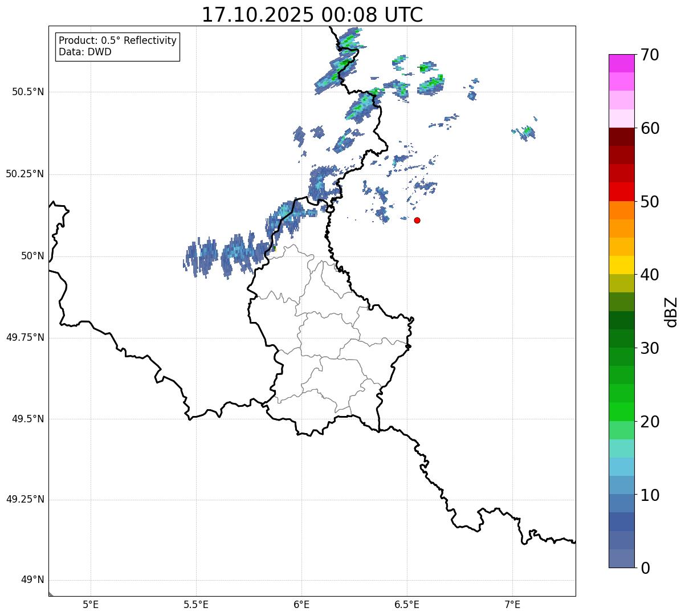685x616 pixels.
Task: Pick the magenta swatch at top of colorbar
Action: coord(622,63)
